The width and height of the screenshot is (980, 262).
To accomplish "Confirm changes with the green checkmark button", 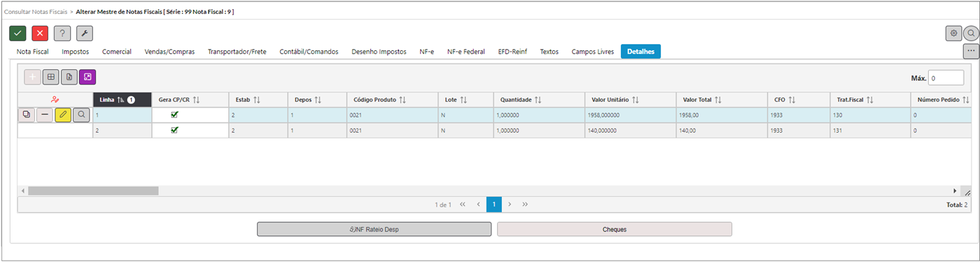I will click(17, 33).
